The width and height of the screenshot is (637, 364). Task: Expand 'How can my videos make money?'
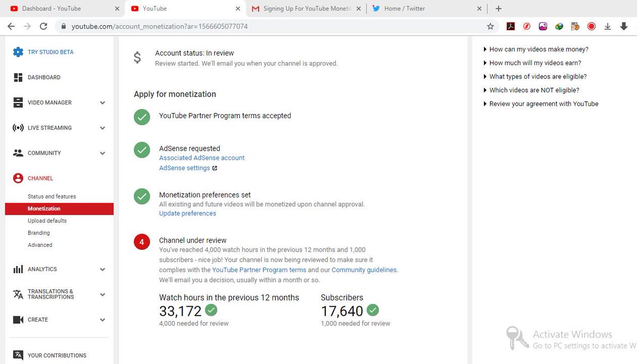coord(536,49)
